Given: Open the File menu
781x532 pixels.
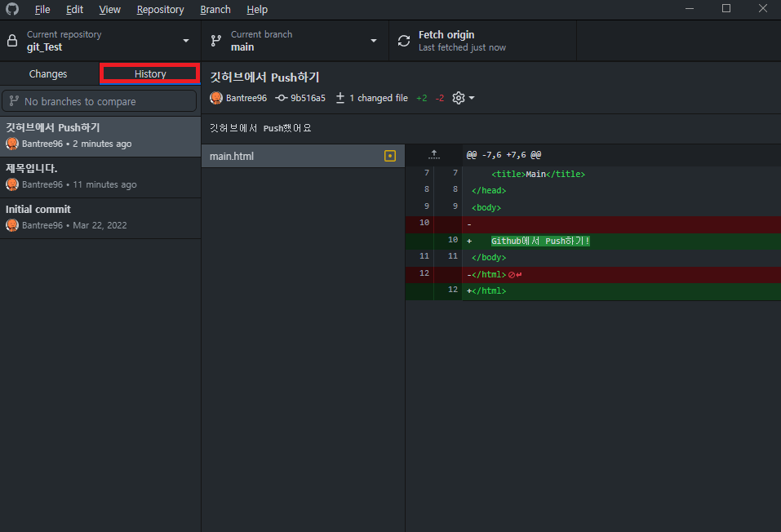Looking at the screenshot, I should tap(42, 10).
